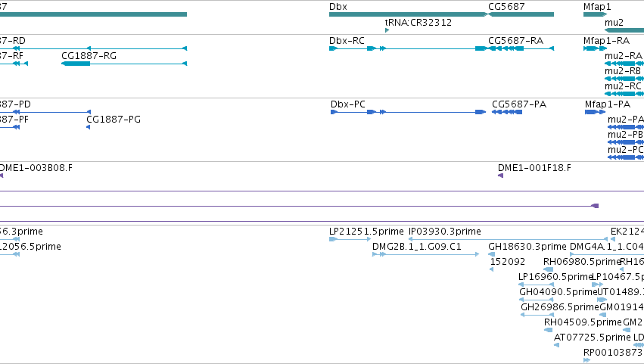Select LP16960.5prime EST label
This screenshot has width=644, height=364.
[x=555, y=277]
